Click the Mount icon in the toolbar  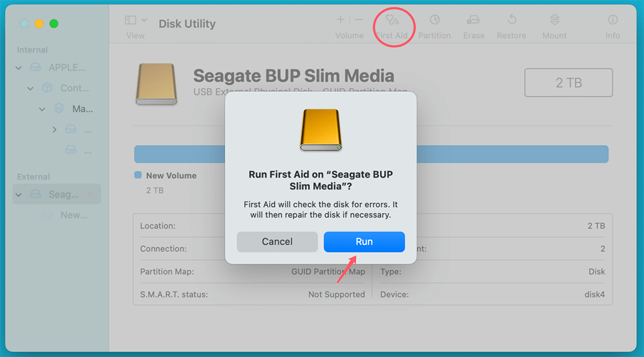pyautogui.click(x=554, y=21)
